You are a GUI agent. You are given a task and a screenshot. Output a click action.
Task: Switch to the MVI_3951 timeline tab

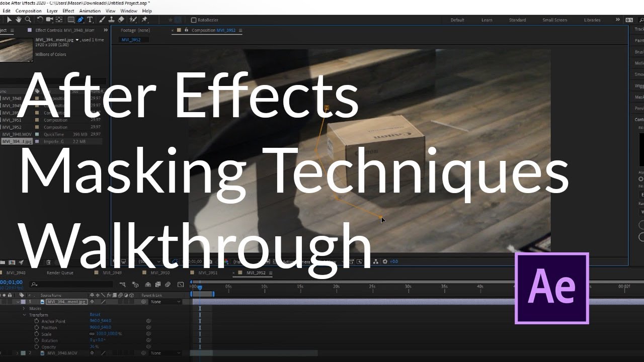(x=208, y=273)
